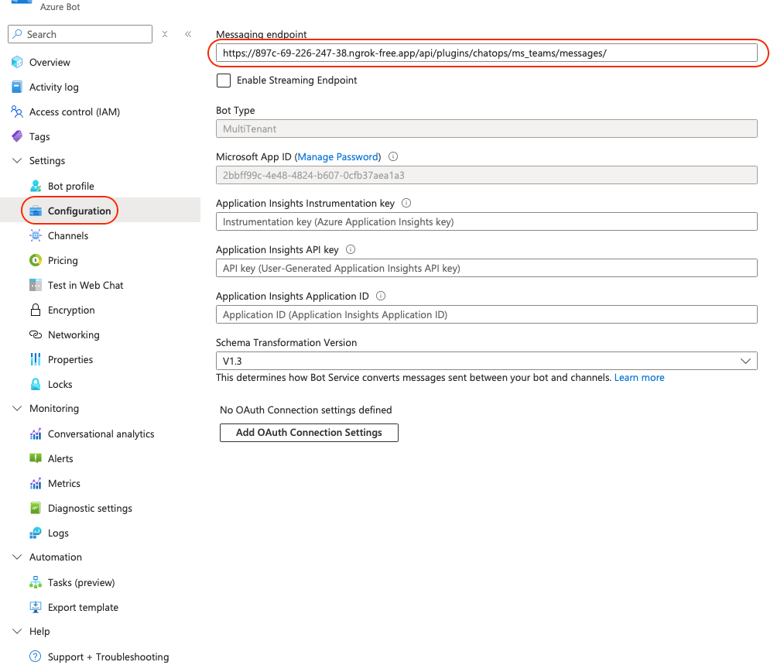Click the Support + Troubleshooting question icon

pyautogui.click(x=36, y=657)
